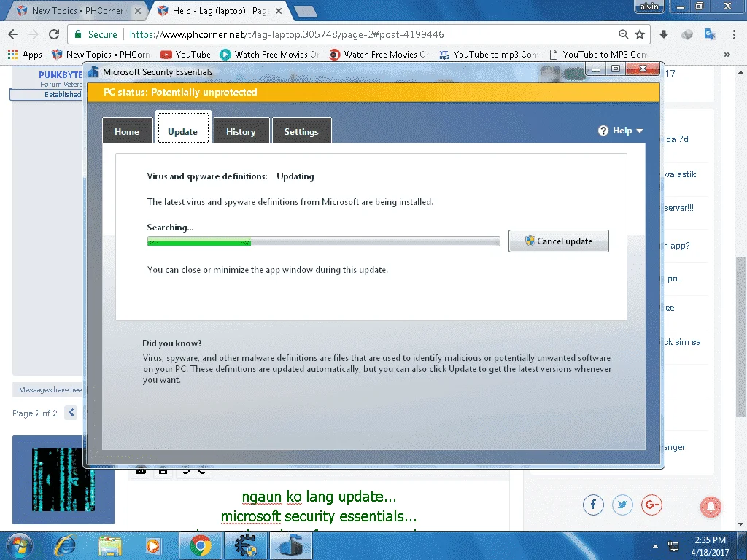Go back with the Chrome back arrow

(x=13, y=34)
